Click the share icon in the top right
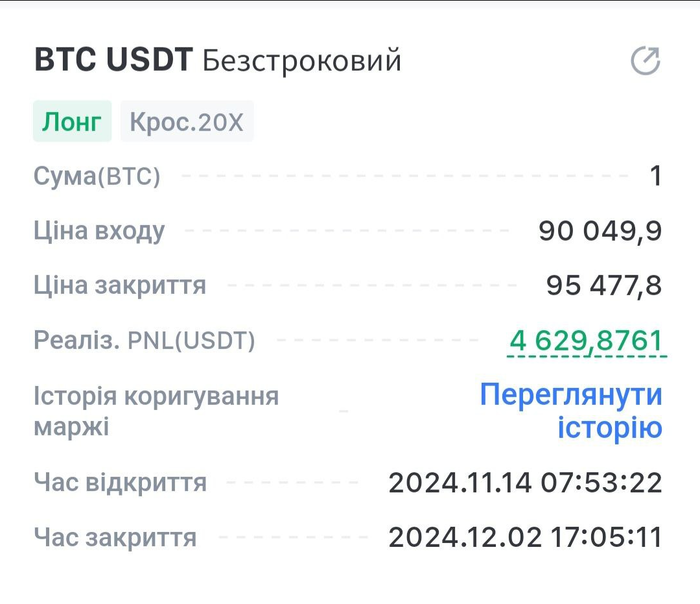This screenshot has width=700, height=604. (x=645, y=61)
